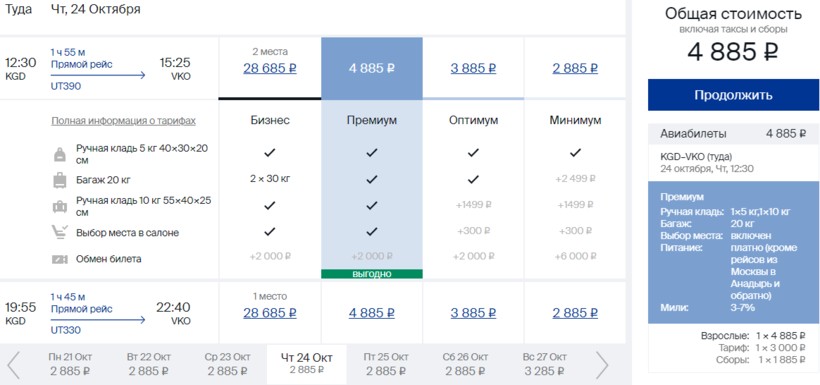Click the flight arrow for UT390
820x385 pixels.
click(x=98, y=75)
